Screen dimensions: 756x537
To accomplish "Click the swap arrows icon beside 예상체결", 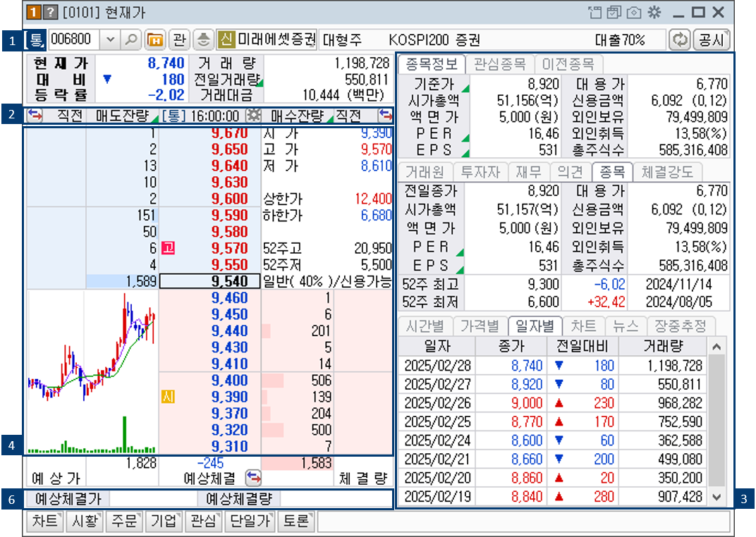I will pos(253,478).
